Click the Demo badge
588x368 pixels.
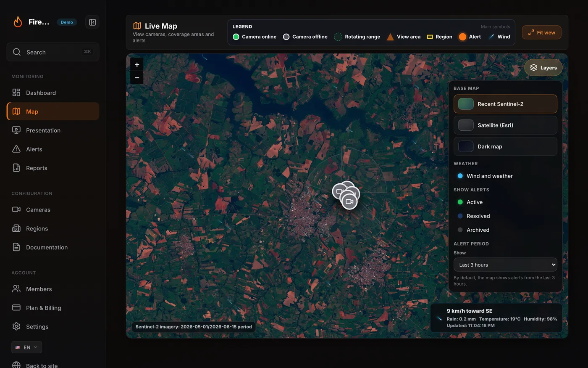67,22
